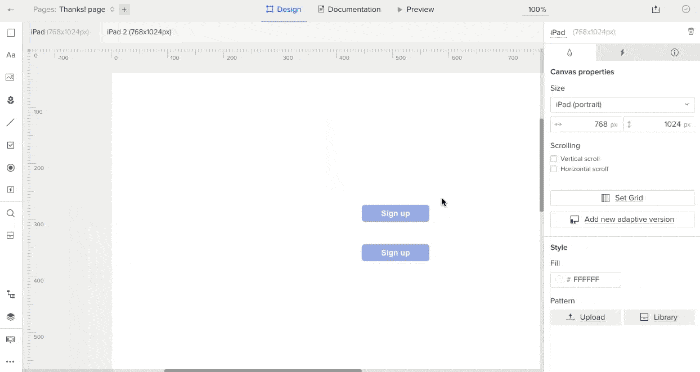Image resolution: width=700 pixels, height=372 pixels.
Task: Click the share/export icon
Action: (656, 9)
